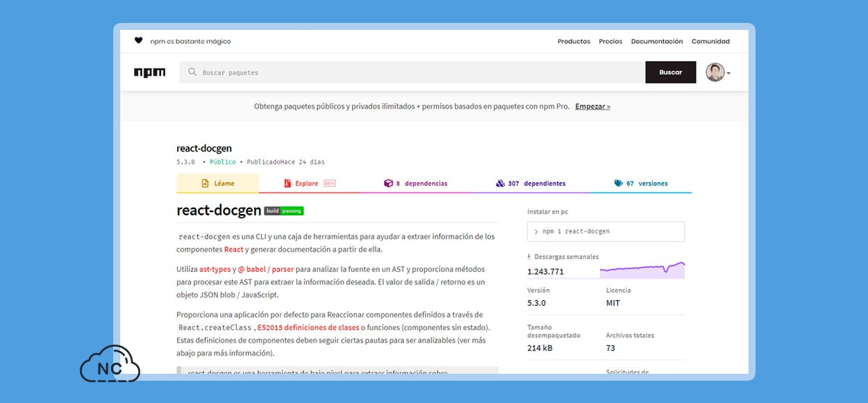Click the black heart icon

(x=138, y=41)
